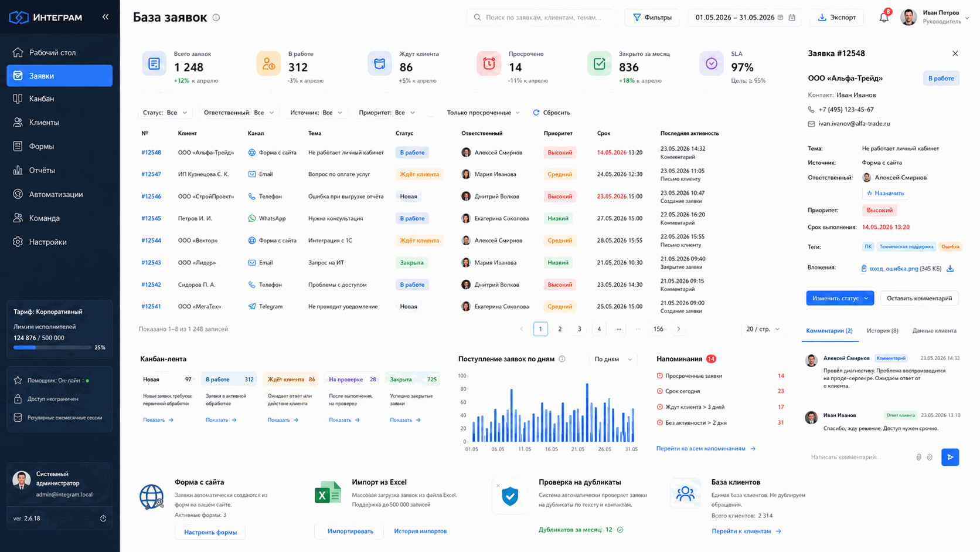Image resolution: width=980 pixels, height=552 pixels.
Task: Click Оставить комментарий button
Action: (x=919, y=298)
